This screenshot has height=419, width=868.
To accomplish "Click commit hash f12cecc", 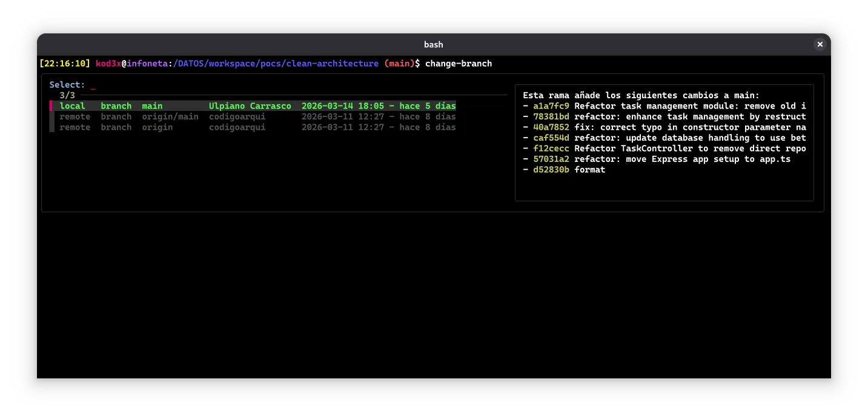I will tap(551, 149).
